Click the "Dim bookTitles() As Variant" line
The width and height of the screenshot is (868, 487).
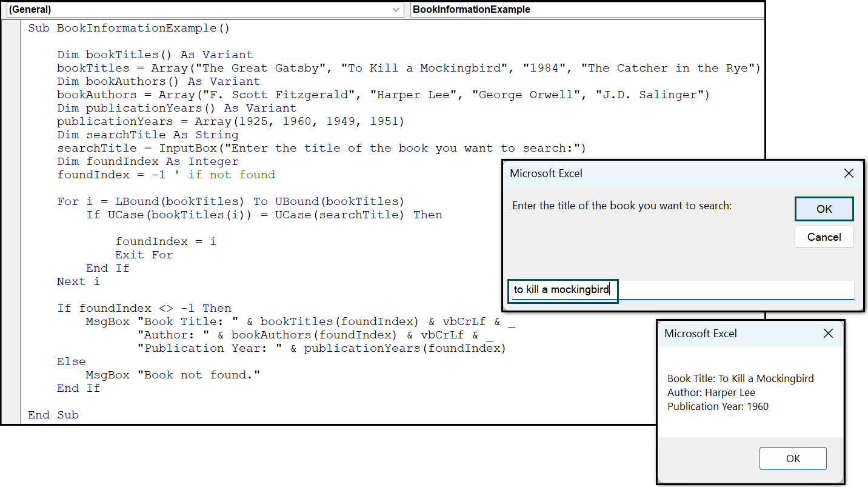click(x=155, y=55)
